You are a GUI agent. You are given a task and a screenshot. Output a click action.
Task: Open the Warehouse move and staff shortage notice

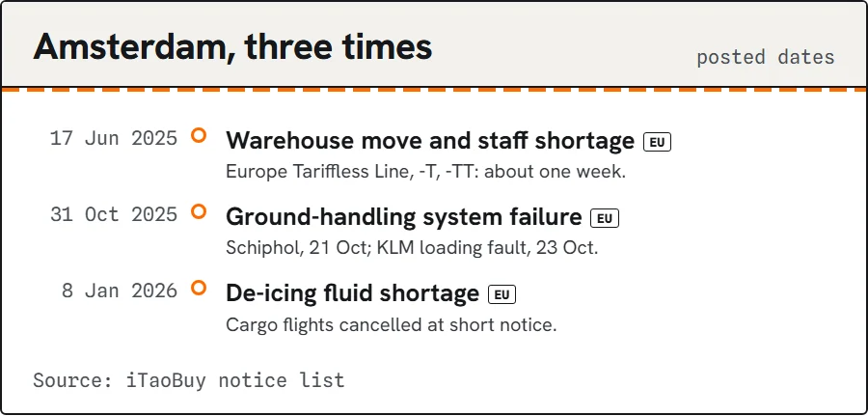(x=430, y=141)
